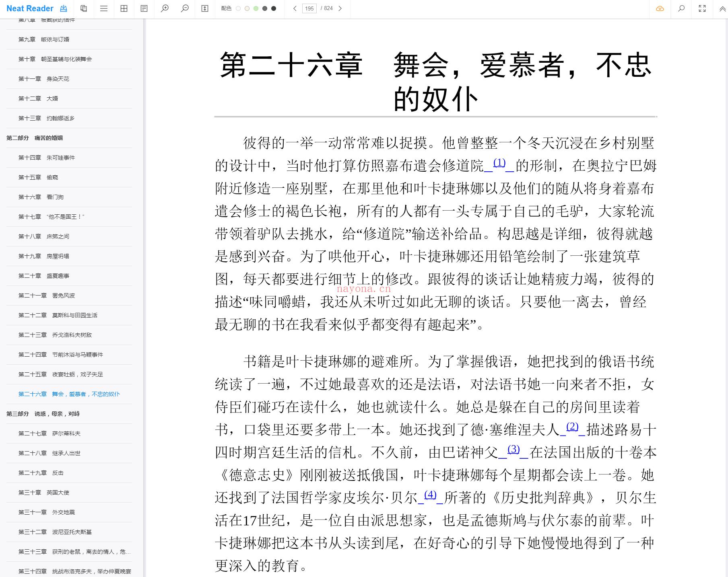Select the beige color theme swatch
Viewport: 728px width, 577px height.
[x=247, y=8]
